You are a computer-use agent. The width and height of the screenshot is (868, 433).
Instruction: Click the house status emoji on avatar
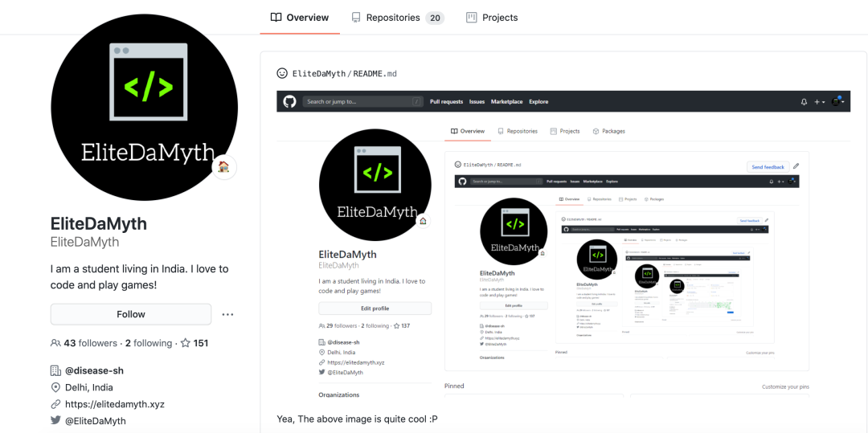[x=224, y=167]
